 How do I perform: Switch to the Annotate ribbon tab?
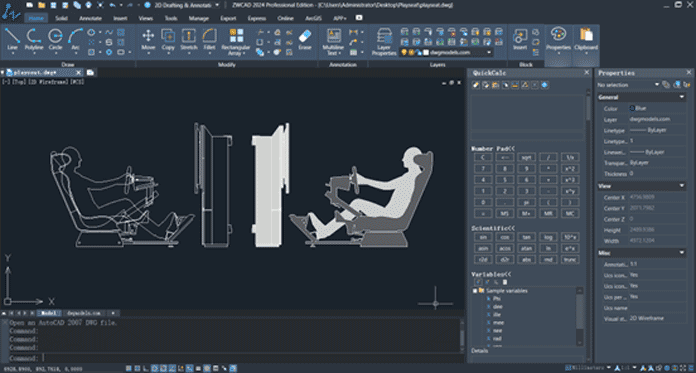[91, 18]
